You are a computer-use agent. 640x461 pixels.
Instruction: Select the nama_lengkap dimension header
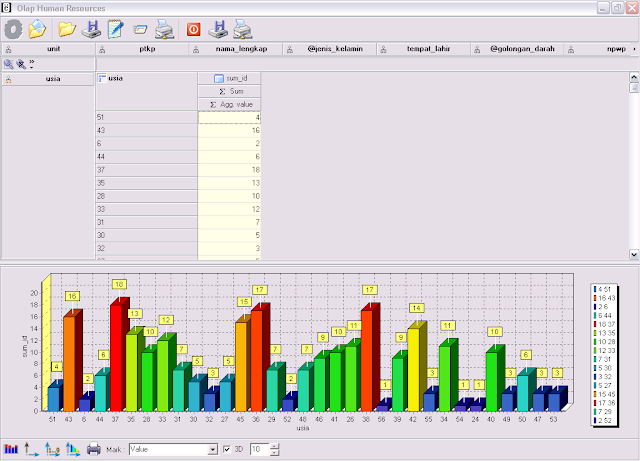pos(236,47)
